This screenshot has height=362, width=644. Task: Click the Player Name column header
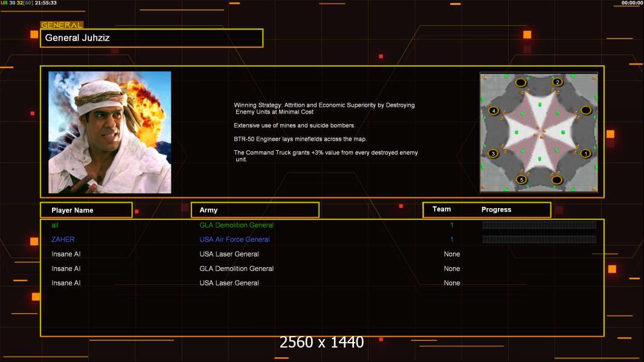click(86, 210)
